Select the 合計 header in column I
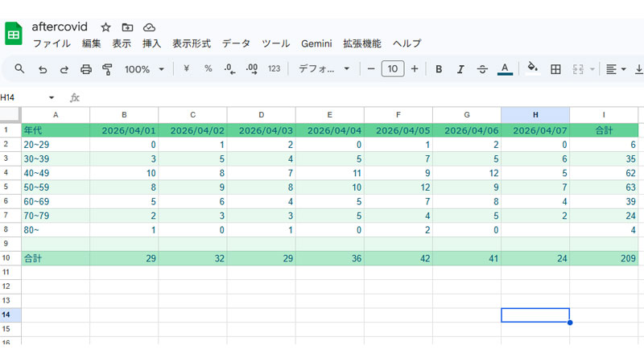Image resolution: width=644 pixels, height=362 pixels. pos(604,130)
